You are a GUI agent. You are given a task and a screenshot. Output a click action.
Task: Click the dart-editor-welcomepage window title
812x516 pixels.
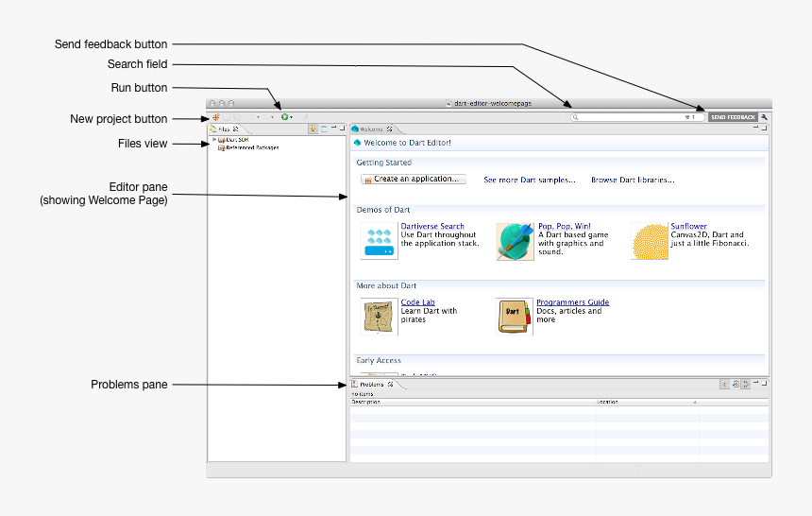click(493, 103)
